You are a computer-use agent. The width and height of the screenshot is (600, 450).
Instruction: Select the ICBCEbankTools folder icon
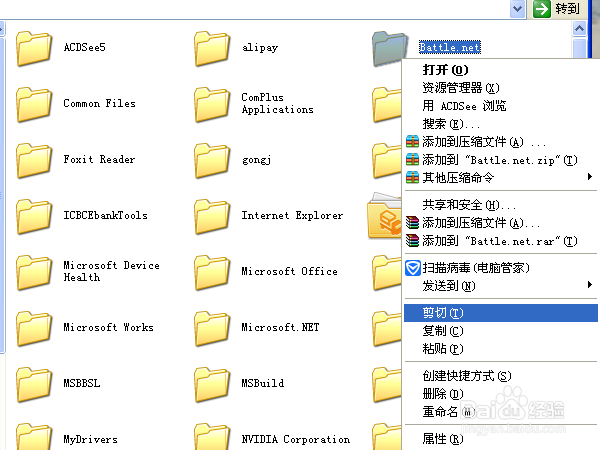[34, 215]
